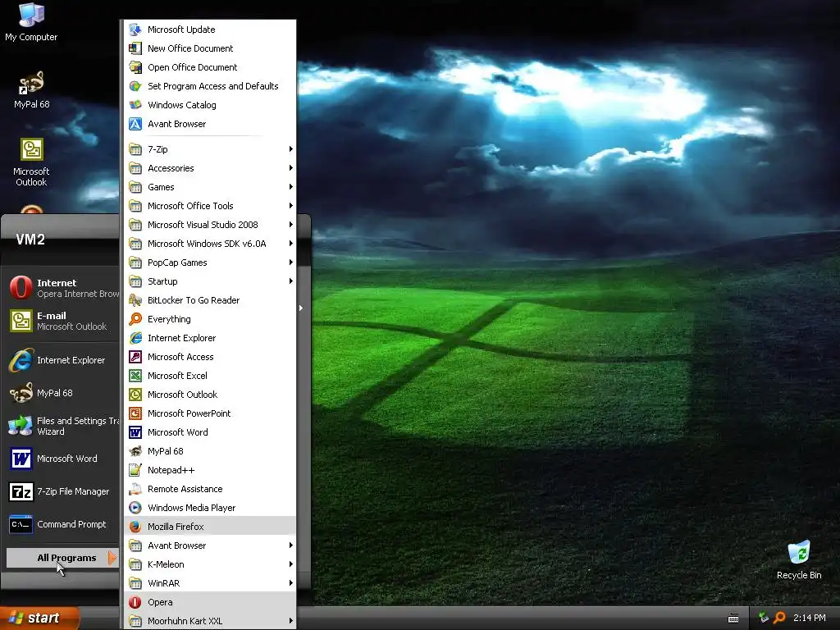Click the Microsoft PowerPoint icon

click(x=135, y=413)
